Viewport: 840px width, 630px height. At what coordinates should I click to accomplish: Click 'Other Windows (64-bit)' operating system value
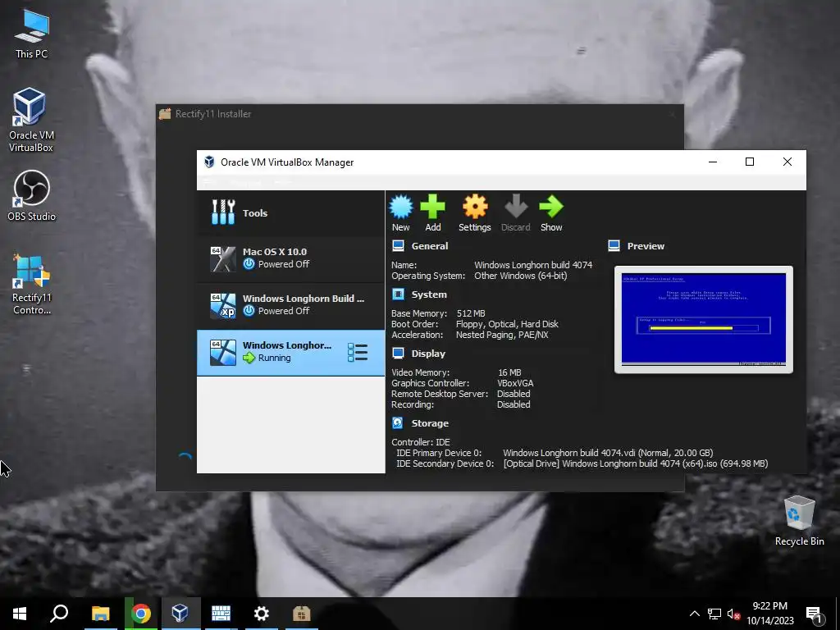click(520, 276)
